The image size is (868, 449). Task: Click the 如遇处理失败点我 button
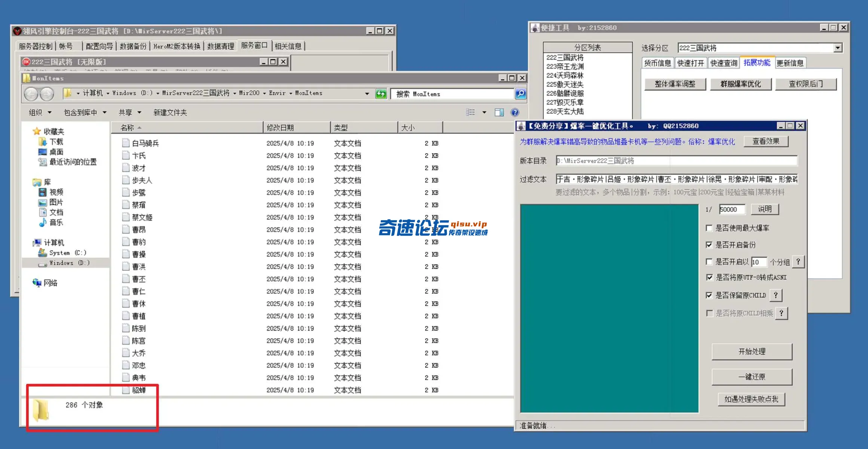[x=751, y=399]
